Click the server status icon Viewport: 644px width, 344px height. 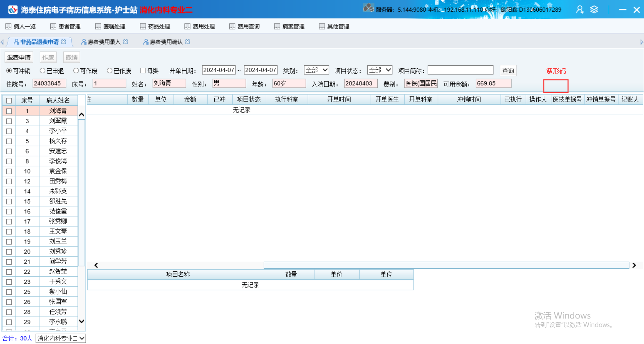[368, 8]
